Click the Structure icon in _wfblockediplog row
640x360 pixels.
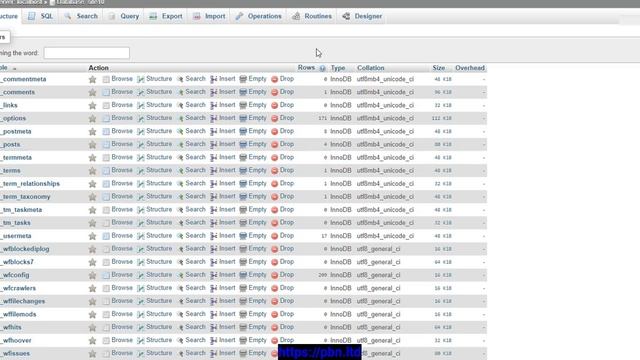(141, 249)
